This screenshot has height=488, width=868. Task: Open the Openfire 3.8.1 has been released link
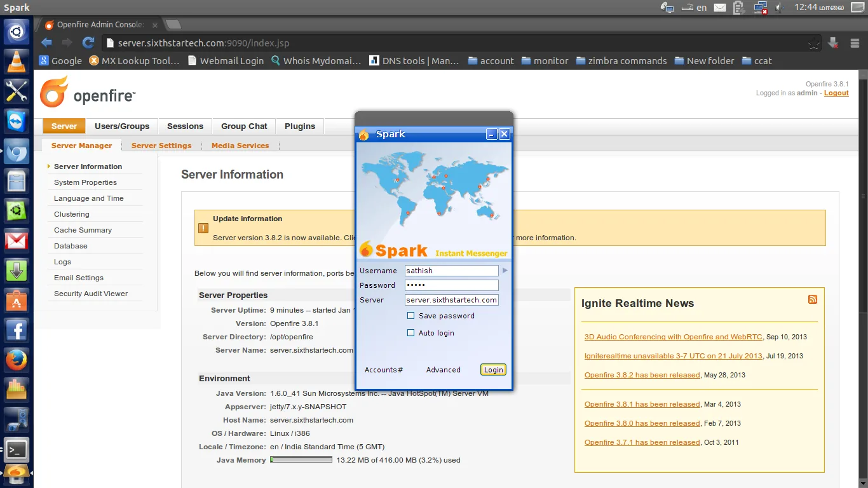point(642,404)
